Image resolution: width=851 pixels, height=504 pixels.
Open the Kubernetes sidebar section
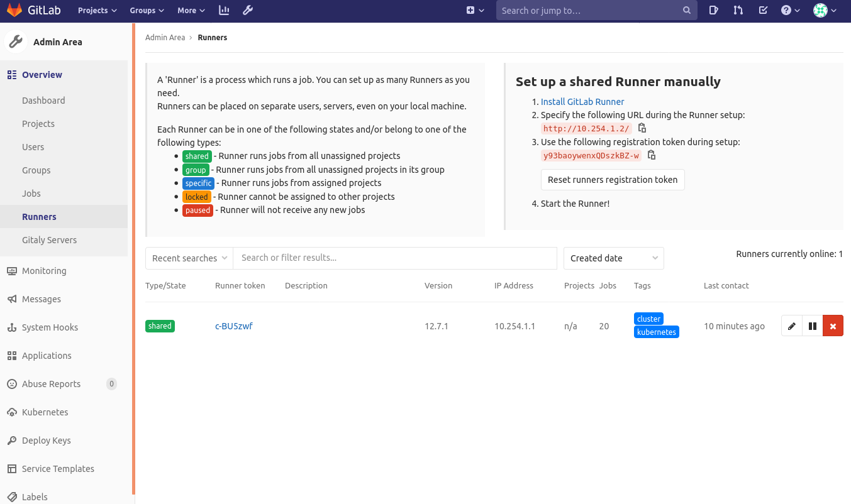point(45,412)
